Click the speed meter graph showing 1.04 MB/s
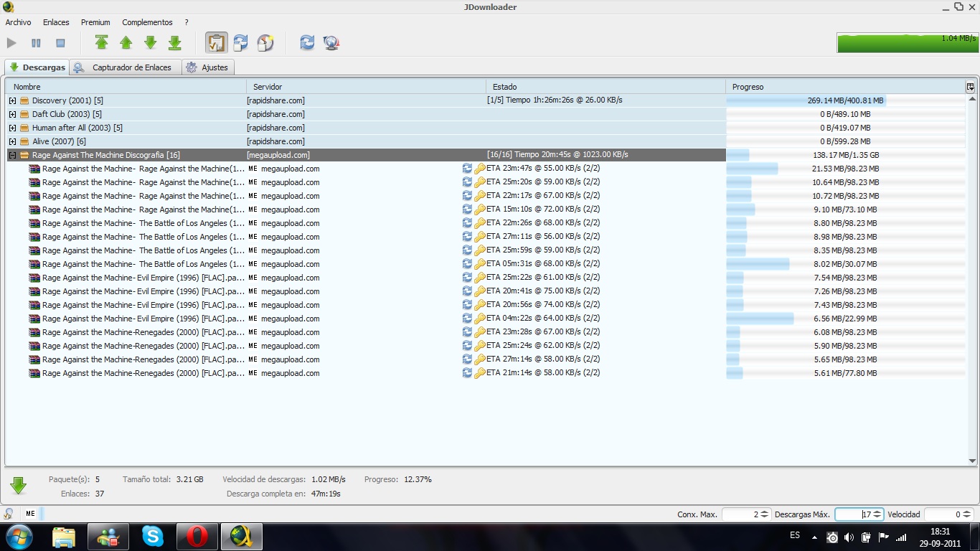Viewport: 980px width, 551px height. [907, 42]
